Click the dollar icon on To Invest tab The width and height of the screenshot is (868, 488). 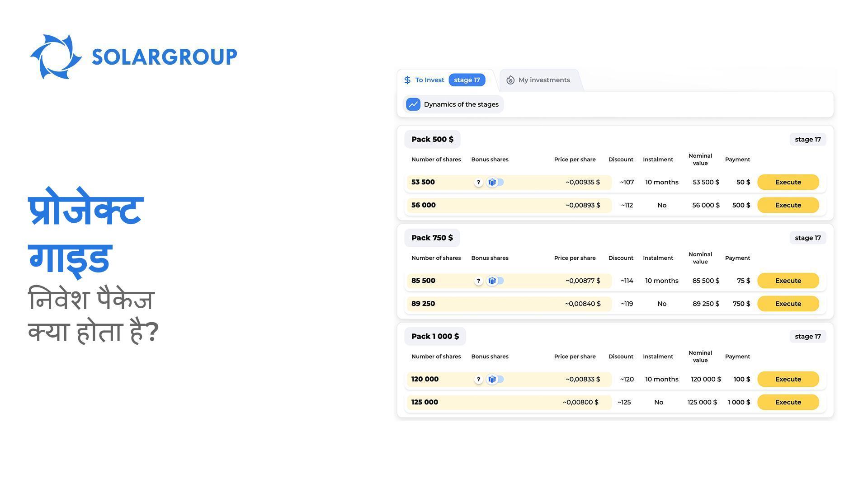pos(407,80)
